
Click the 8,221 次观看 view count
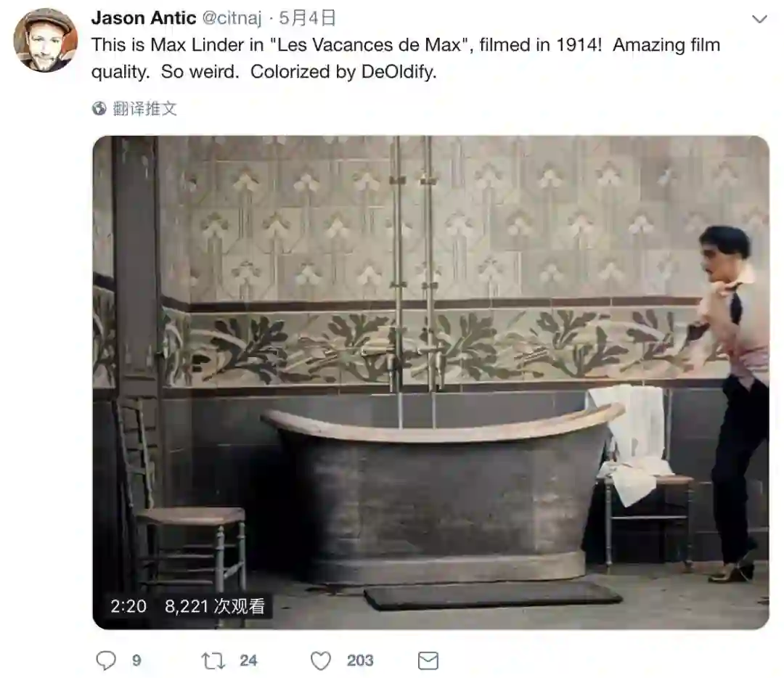tap(214, 606)
